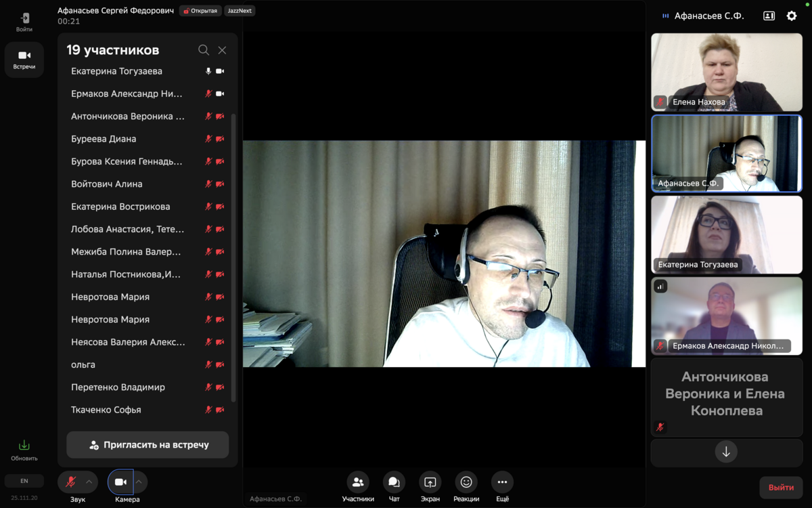Toggle the microphone Звук button
Image resolution: width=812 pixels, height=508 pixels.
click(x=70, y=482)
